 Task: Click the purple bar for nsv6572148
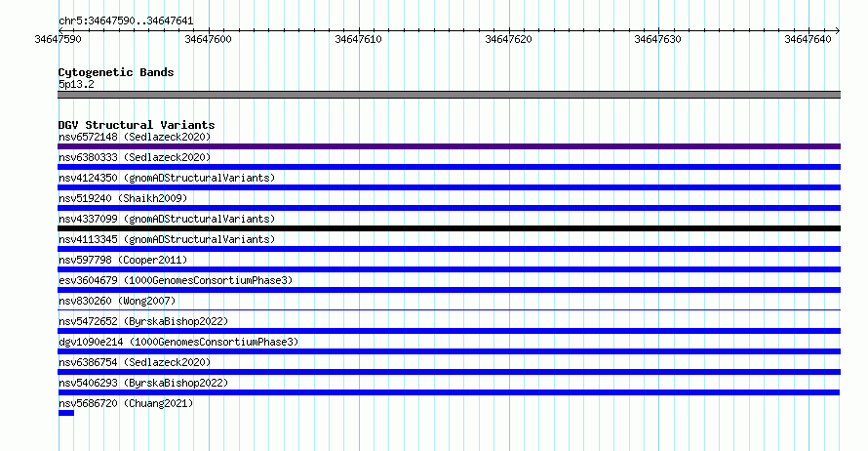449,146
